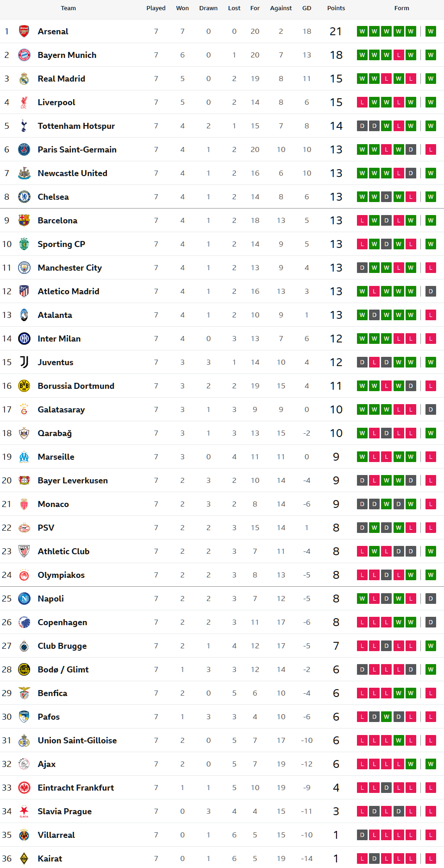Image resolution: width=444 pixels, height=868 pixels.
Task: Click Kairat's latest red L result badge
Action: pos(431,859)
